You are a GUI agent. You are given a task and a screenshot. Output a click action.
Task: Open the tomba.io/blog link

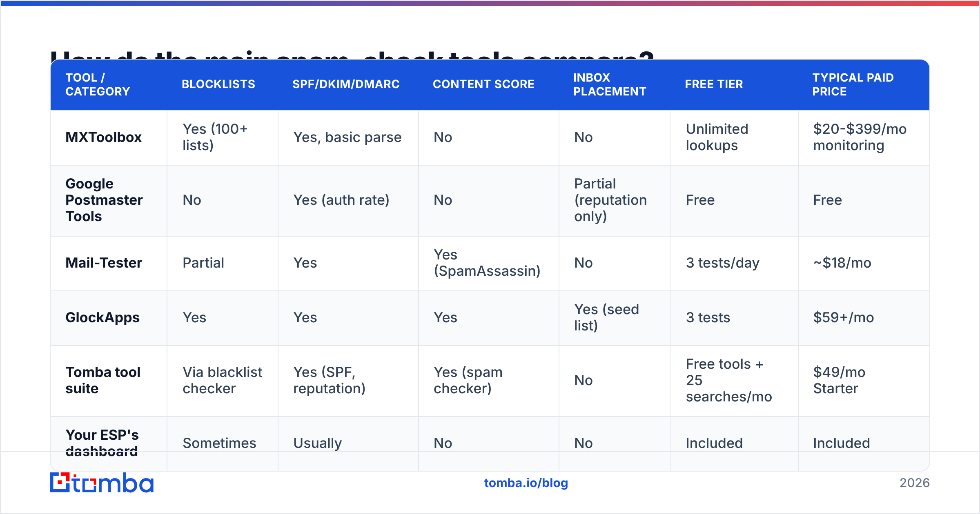[x=526, y=483]
